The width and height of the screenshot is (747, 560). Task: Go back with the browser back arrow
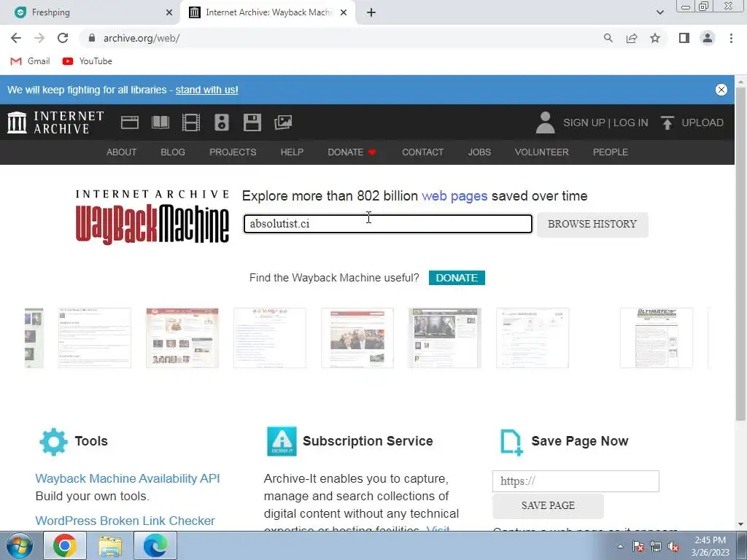click(16, 38)
